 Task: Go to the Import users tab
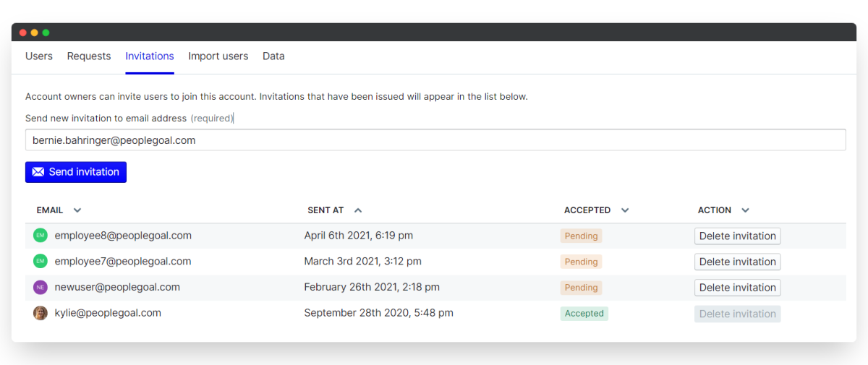(x=218, y=56)
